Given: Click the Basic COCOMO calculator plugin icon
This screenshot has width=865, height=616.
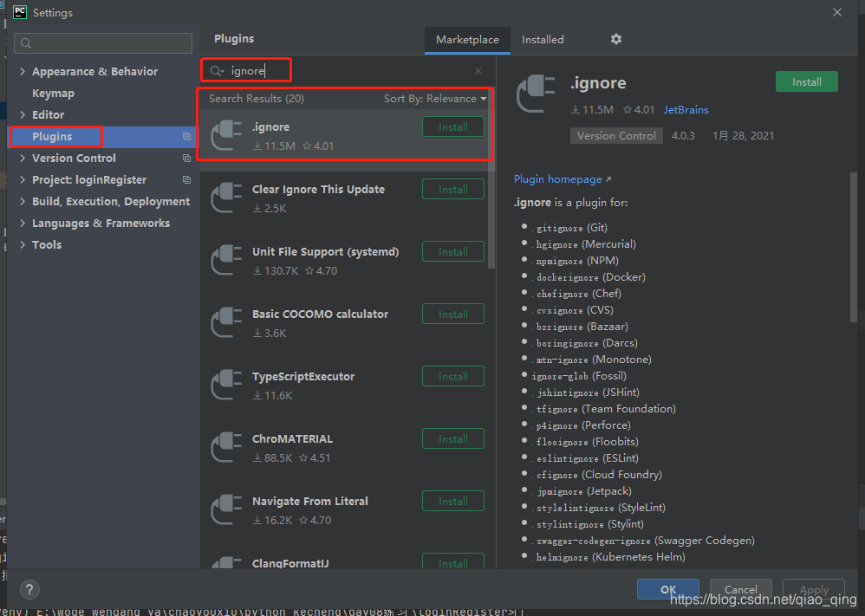Looking at the screenshot, I should point(227,322).
